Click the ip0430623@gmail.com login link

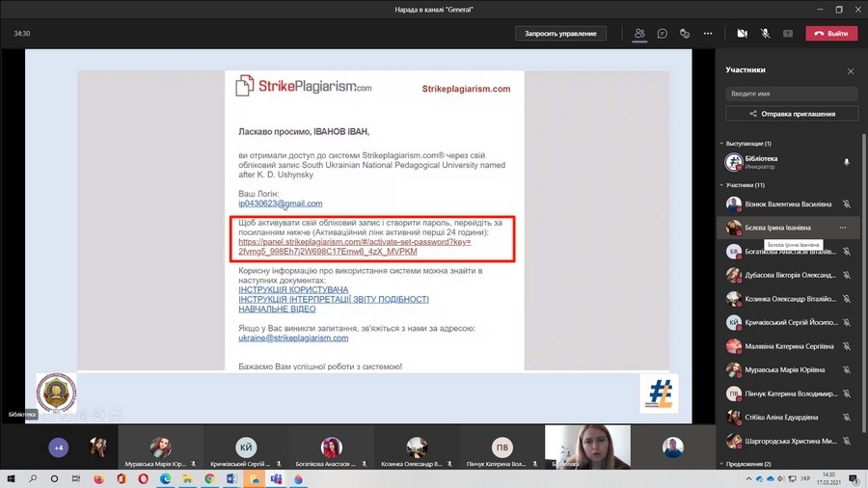[x=280, y=203]
